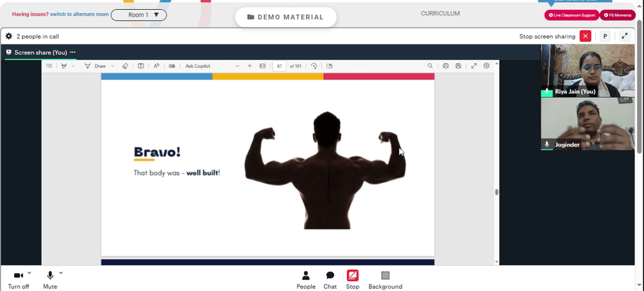Open camera options chevron next to Turn off
This screenshot has height=291, width=644.
pyautogui.click(x=29, y=272)
